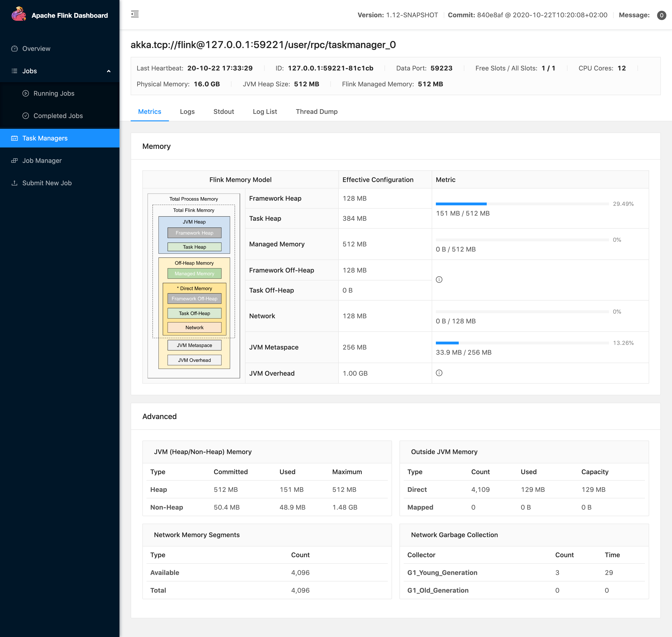Viewport: 672px width, 637px height.
Task: Click the Apache Flink squirrel logo
Action: (19, 14)
